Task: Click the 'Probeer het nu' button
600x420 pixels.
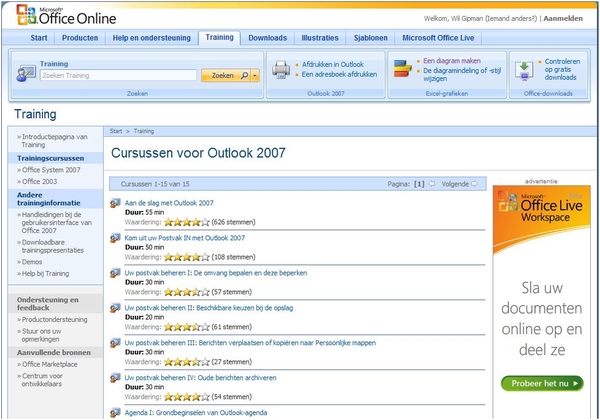Action: [x=541, y=383]
